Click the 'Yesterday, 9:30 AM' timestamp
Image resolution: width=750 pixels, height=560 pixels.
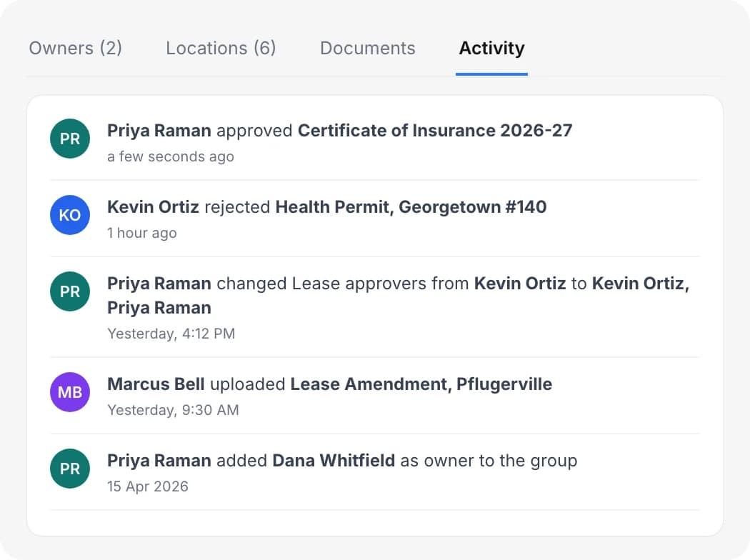point(173,410)
